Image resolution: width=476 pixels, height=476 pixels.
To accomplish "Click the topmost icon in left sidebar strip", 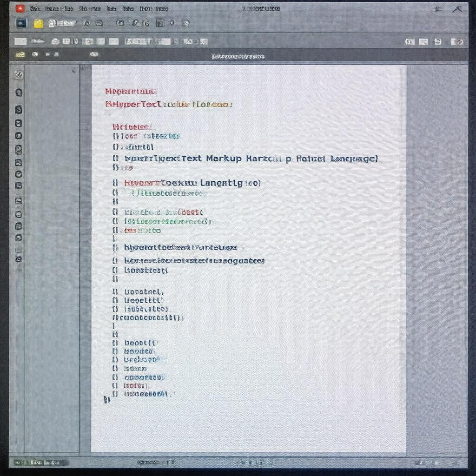I will (19, 74).
